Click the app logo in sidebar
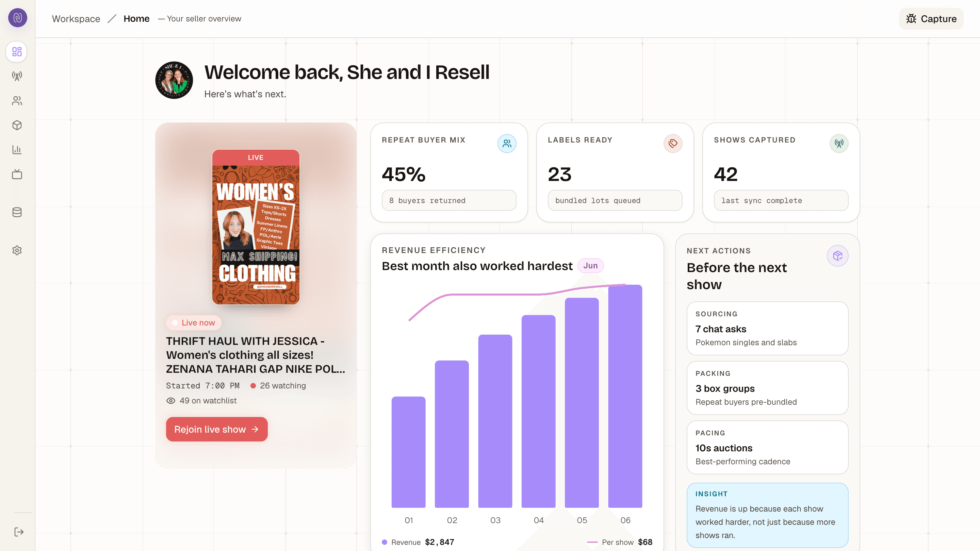The height and width of the screenshot is (551, 980). point(17,17)
